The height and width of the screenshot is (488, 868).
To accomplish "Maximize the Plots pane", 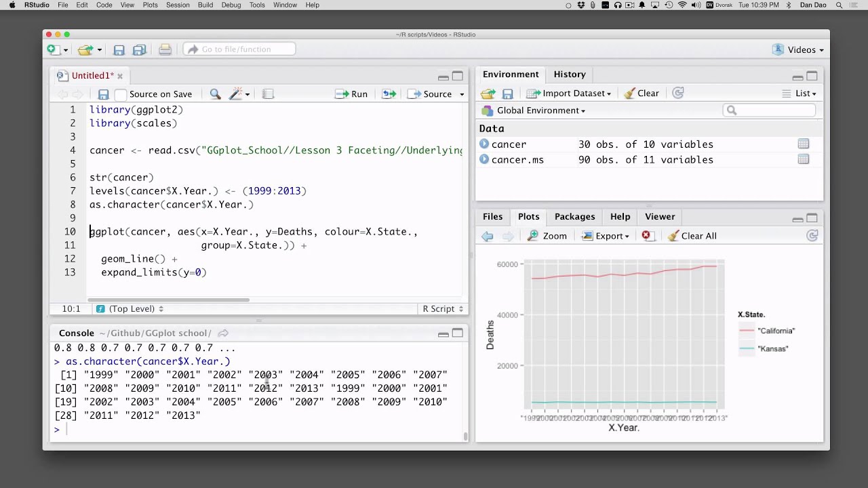I will (x=812, y=218).
